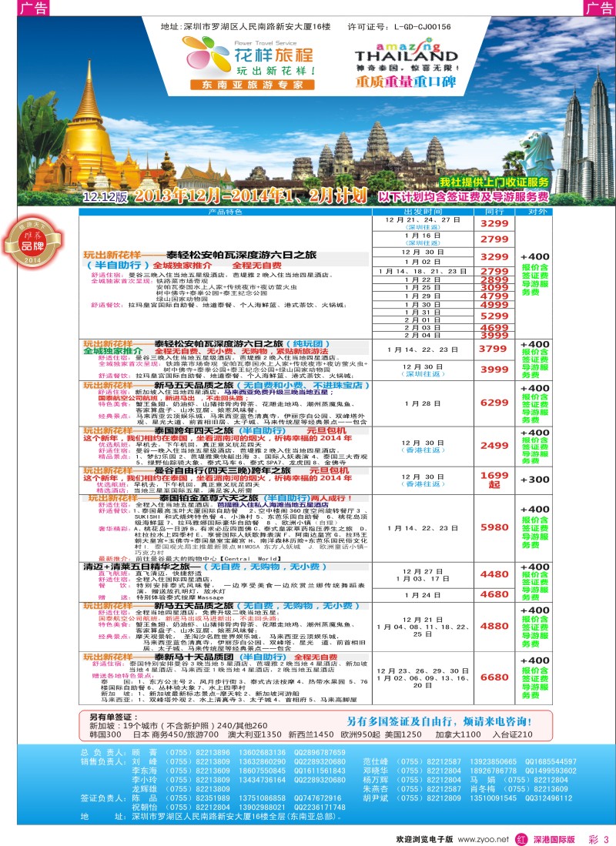616x846 pixels.
Task: Click the price 2499
Action: pyautogui.click(x=494, y=446)
